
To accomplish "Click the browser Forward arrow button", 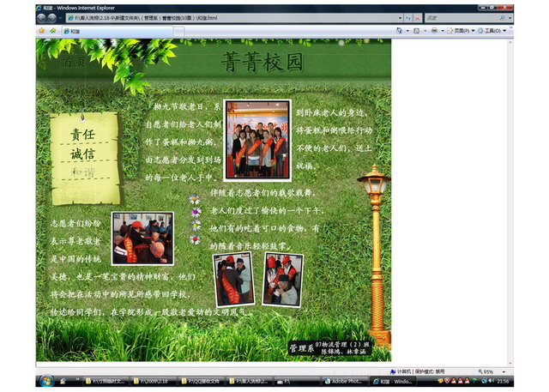I will pyautogui.click(x=53, y=17).
